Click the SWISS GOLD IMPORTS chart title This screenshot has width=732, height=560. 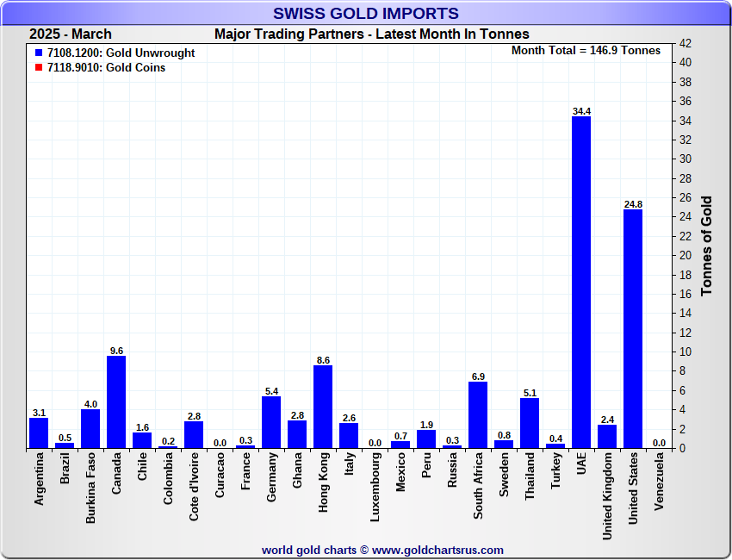point(366,14)
